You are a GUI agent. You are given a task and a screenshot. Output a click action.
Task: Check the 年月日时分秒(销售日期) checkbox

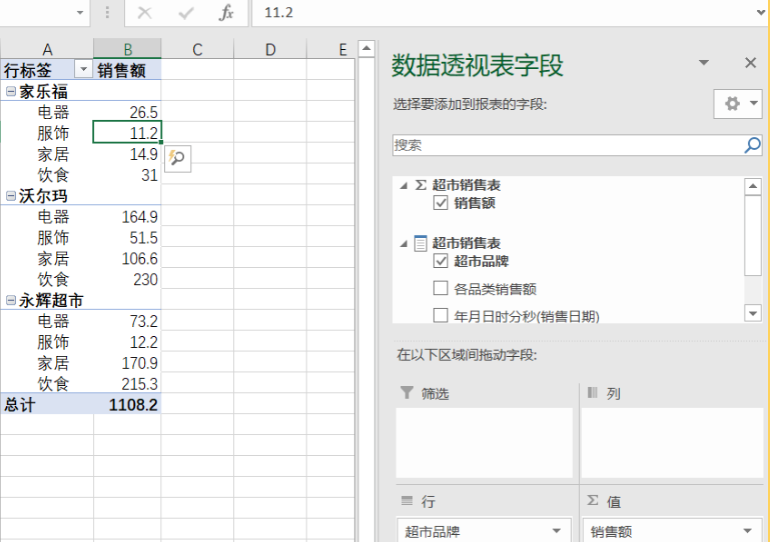click(440, 315)
